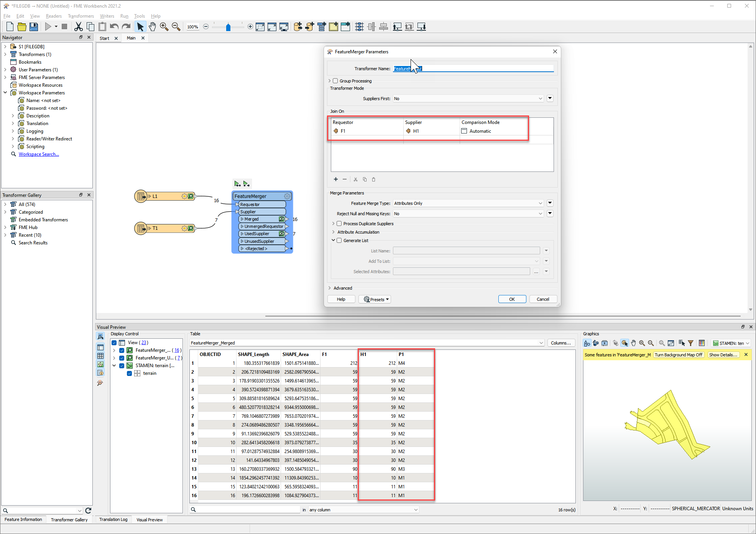Enable the Group Processing checkbox
This screenshot has height=534, width=756.
coord(335,81)
